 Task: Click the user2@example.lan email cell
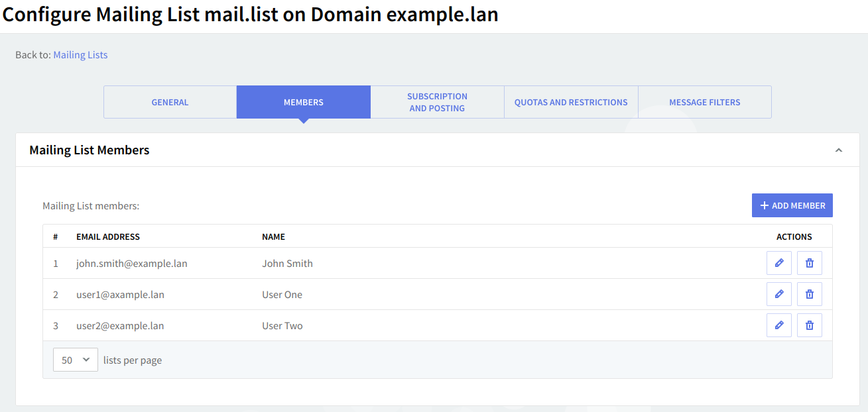tap(120, 326)
